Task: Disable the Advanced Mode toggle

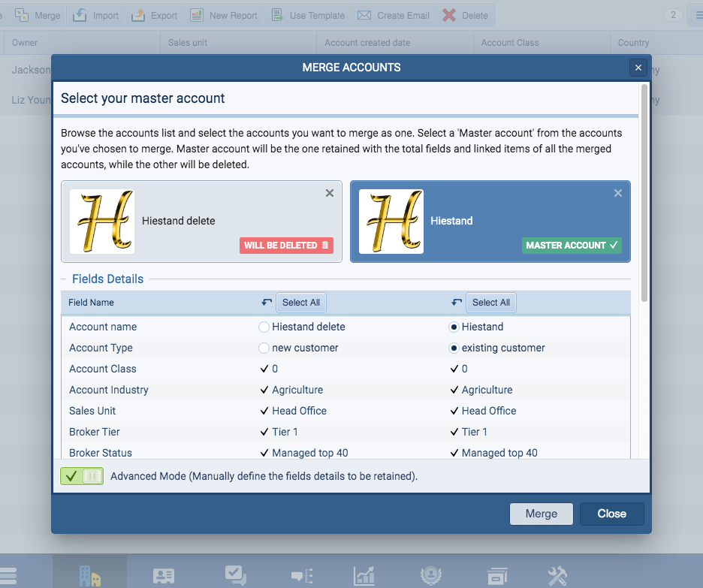Action: (x=81, y=476)
